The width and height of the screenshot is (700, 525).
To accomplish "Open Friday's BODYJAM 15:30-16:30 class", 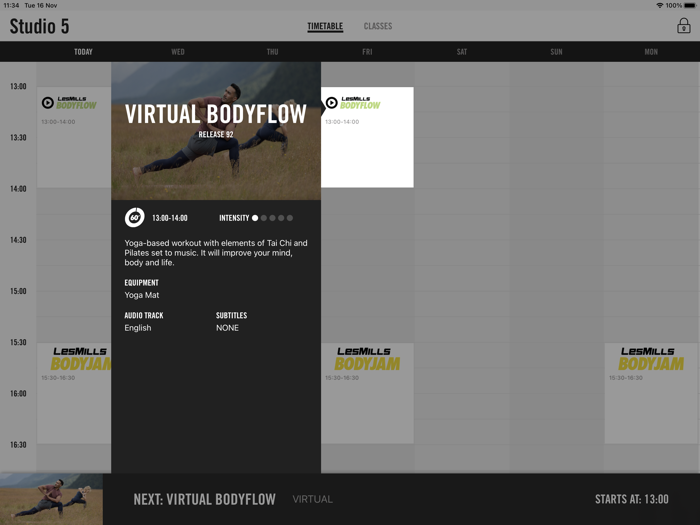I will tap(367, 393).
